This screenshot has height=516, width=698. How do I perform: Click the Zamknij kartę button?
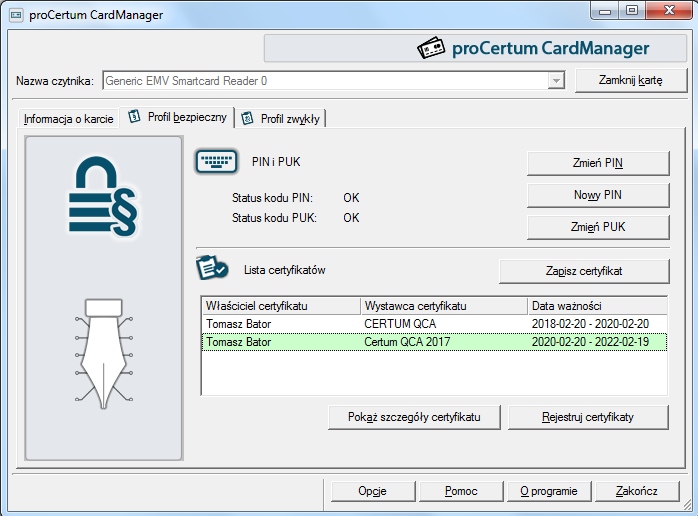(x=631, y=80)
